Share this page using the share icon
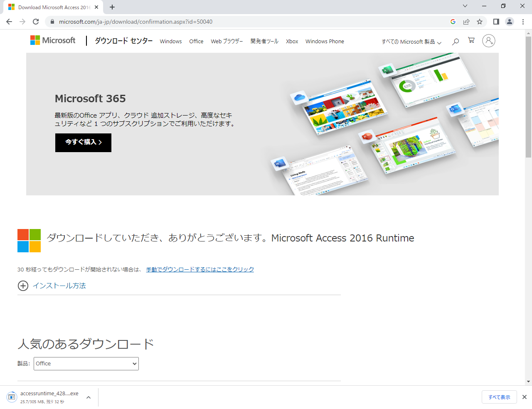This screenshot has width=532, height=409. tap(466, 22)
